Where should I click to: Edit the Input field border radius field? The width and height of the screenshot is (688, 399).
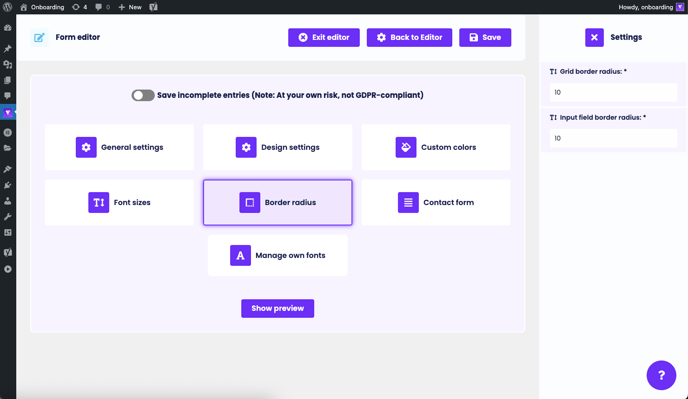click(x=613, y=138)
